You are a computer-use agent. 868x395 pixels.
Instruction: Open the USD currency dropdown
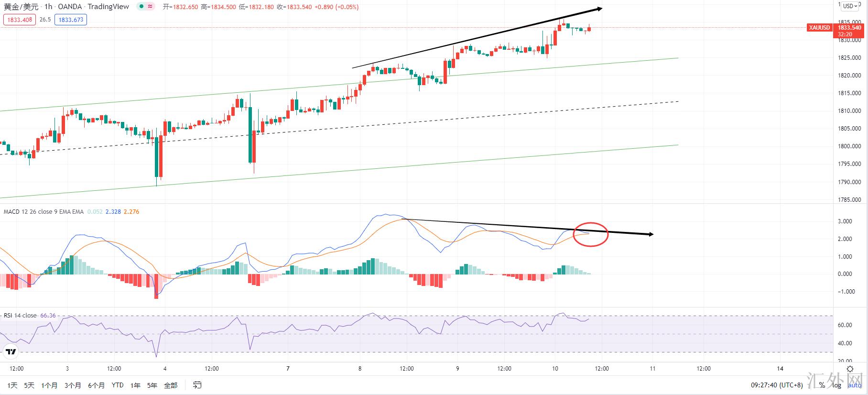tap(850, 6)
